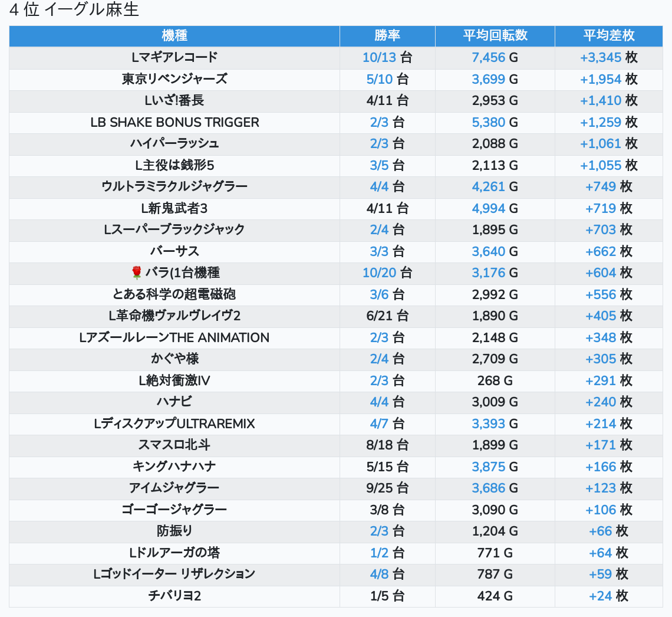Click the +3,345 average difference value
Viewport: 672px width, 617px height.
coord(601,57)
